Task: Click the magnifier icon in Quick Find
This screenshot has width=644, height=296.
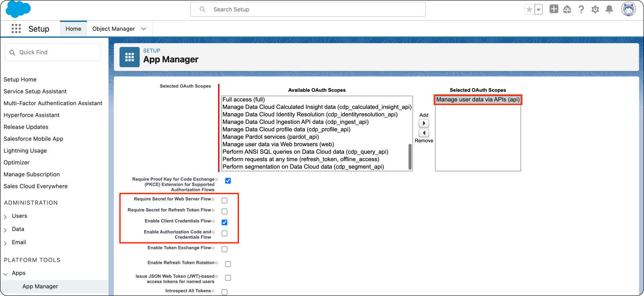Action: click(12, 52)
